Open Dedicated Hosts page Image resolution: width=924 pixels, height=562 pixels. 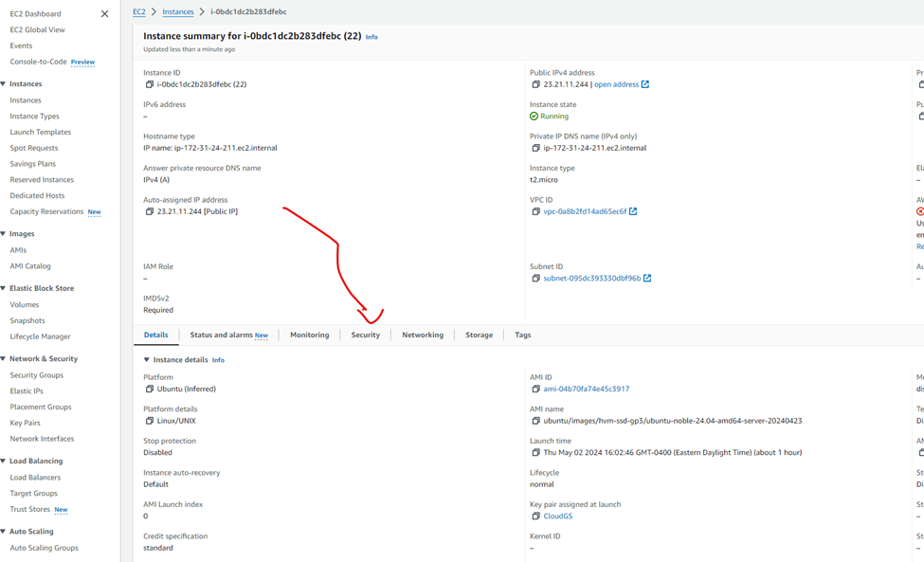point(37,195)
